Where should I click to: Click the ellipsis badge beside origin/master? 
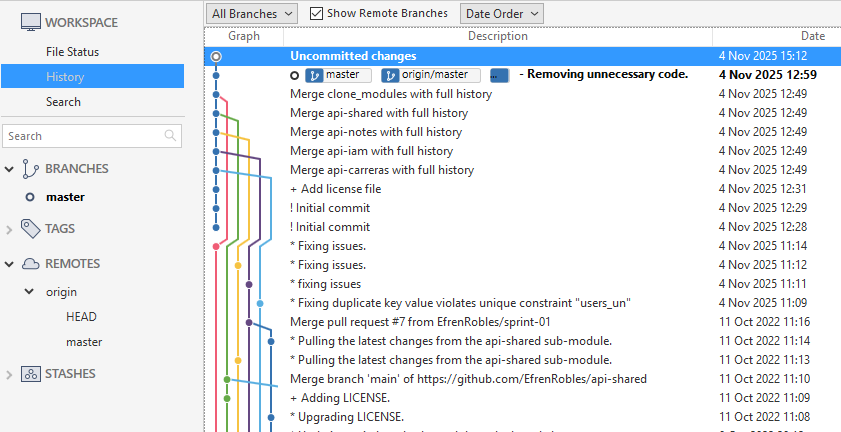500,75
